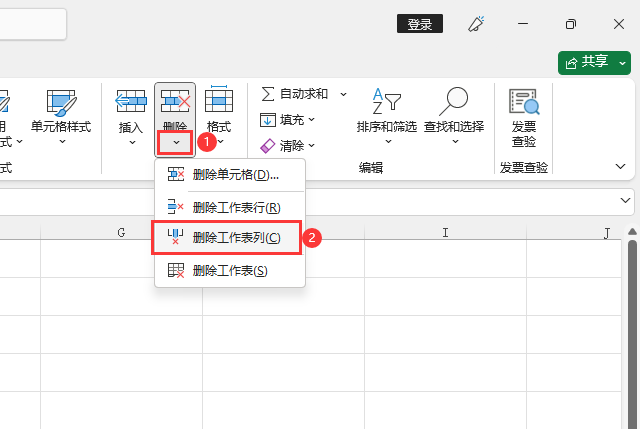
Task: Select column G header
Action: (x=121, y=232)
